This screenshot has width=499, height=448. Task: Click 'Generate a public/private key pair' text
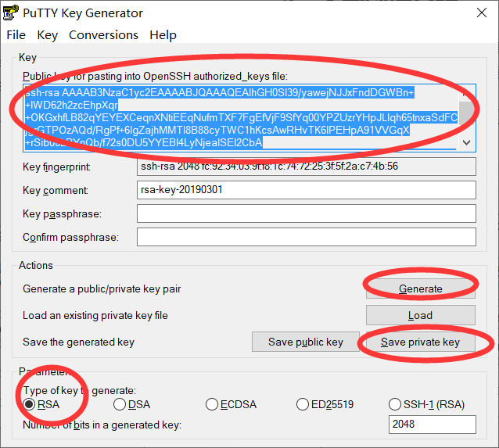pos(102,289)
